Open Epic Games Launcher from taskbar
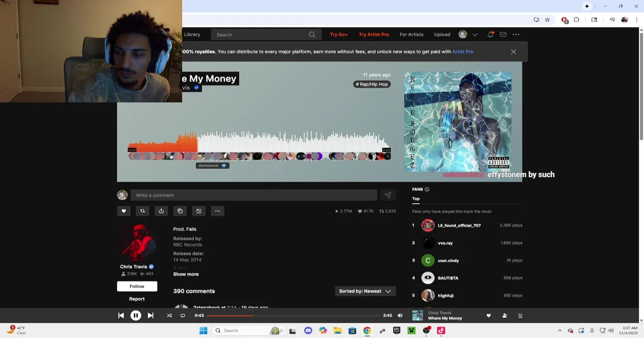This screenshot has width=644, height=338. [396, 330]
